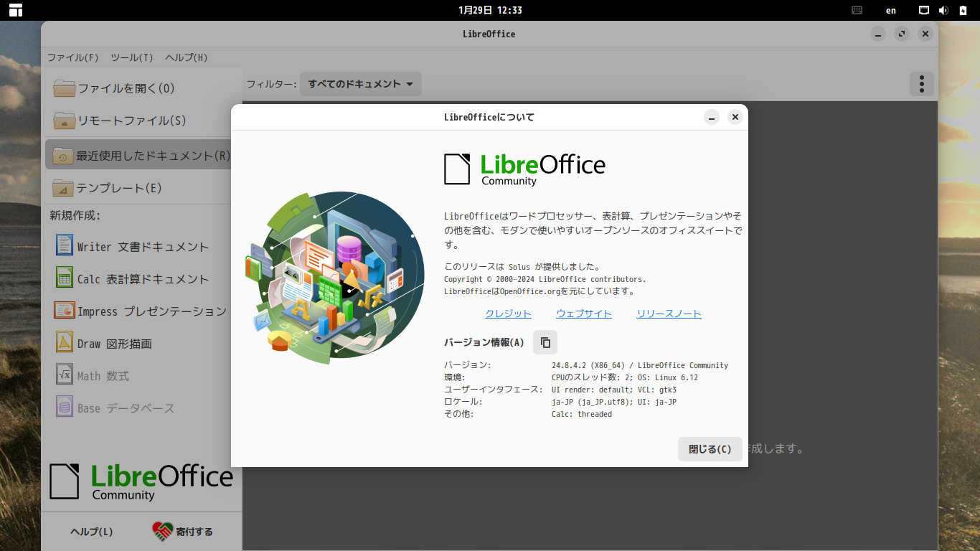Click the ヘルプ(L) button

click(x=92, y=532)
